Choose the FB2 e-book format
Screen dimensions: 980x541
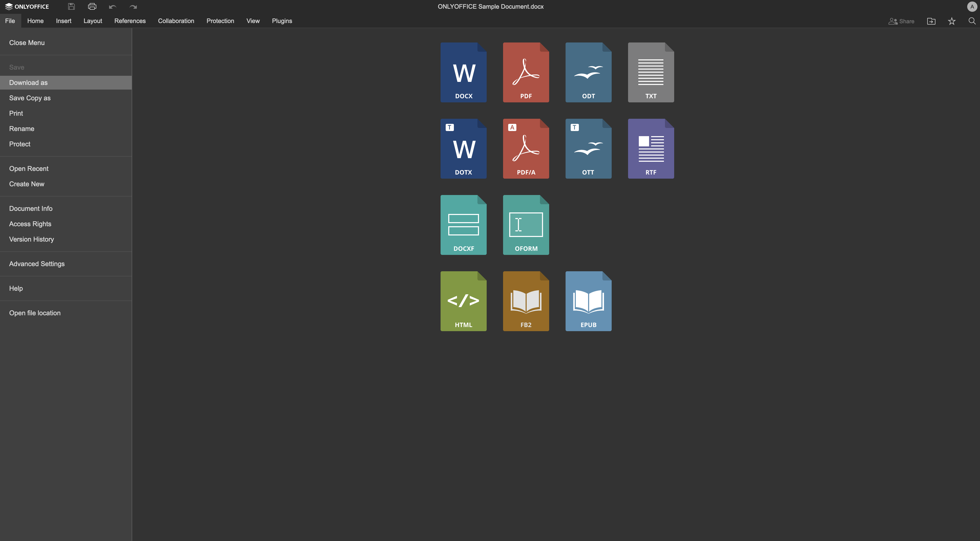[526, 301]
